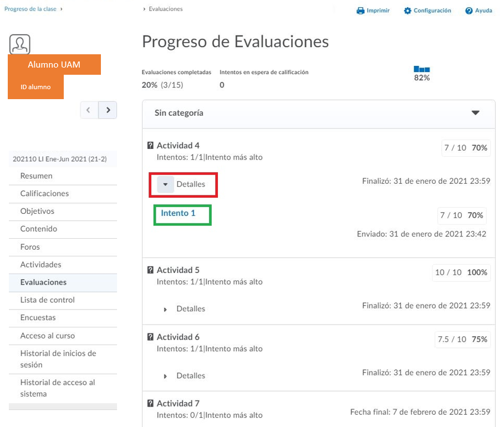Open Calificaciones in the sidebar
The height and width of the screenshot is (427, 504).
(44, 193)
